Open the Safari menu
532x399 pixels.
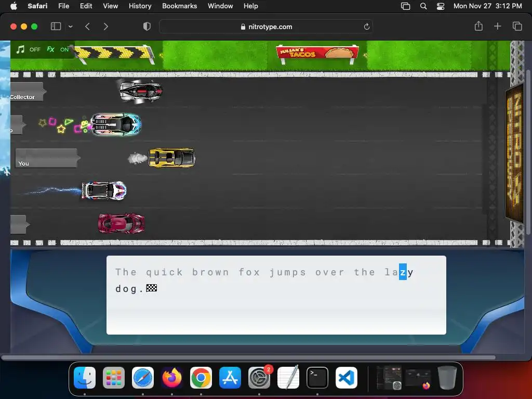coord(37,6)
